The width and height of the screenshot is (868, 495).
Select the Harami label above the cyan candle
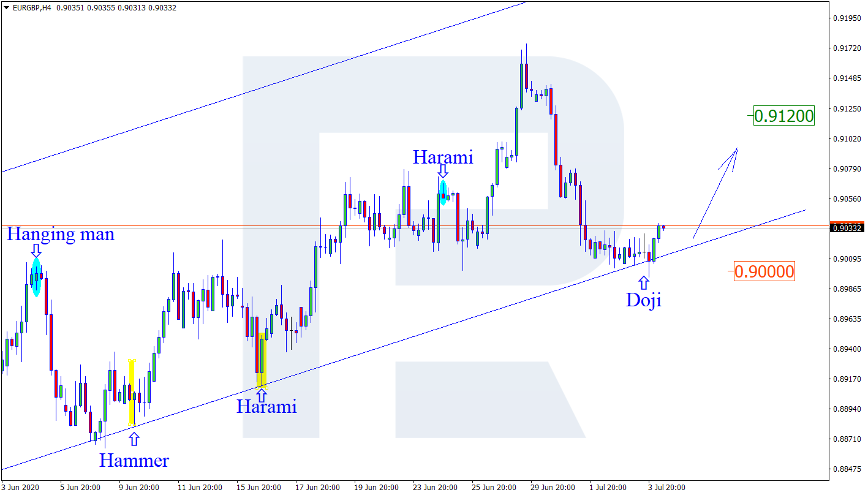coord(443,157)
